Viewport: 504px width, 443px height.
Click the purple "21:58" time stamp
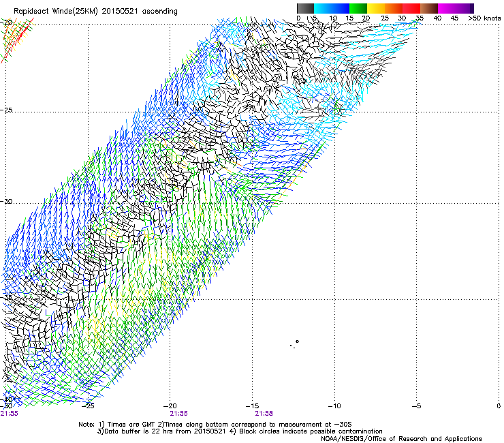point(264,414)
